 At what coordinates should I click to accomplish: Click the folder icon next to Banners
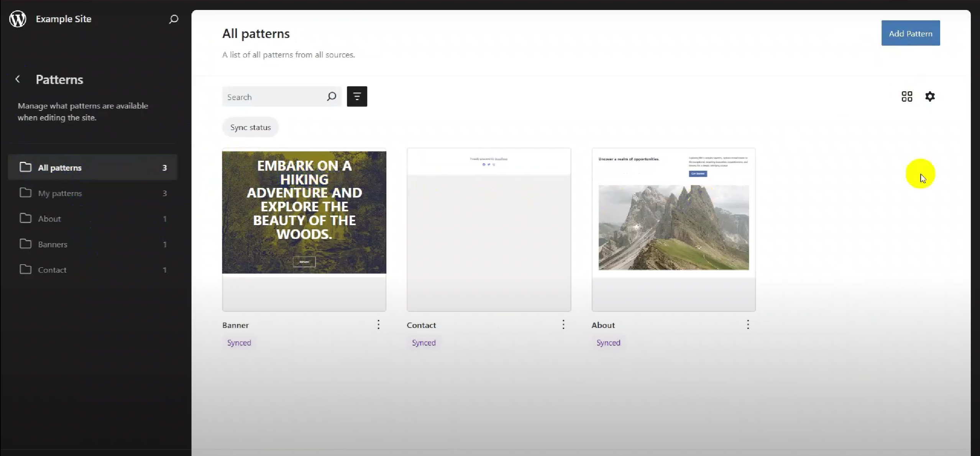pyautogui.click(x=25, y=244)
